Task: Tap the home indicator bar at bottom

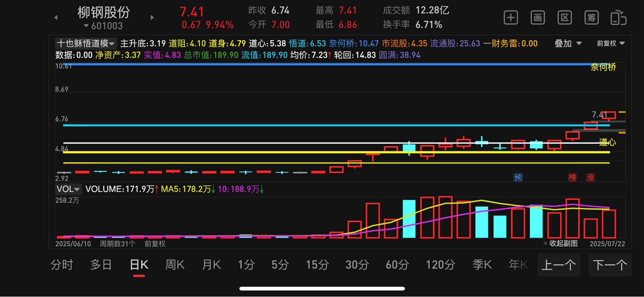Action: 322,289
